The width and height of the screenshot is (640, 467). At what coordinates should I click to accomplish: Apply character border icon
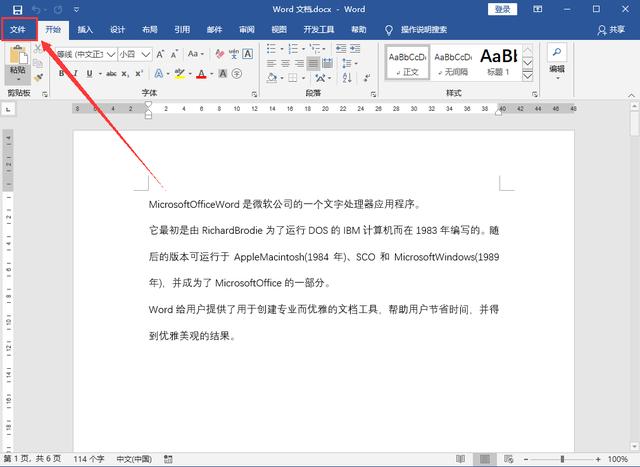(247, 54)
